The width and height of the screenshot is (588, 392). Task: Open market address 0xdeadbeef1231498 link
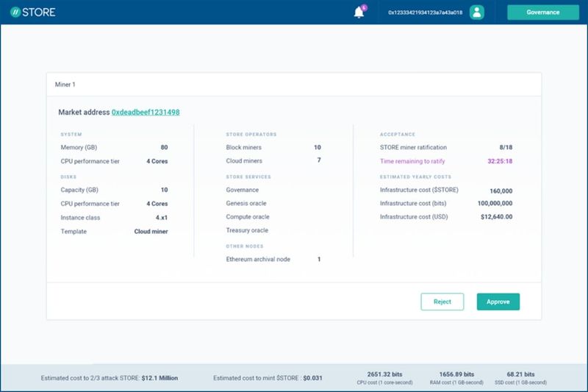(x=146, y=112)
